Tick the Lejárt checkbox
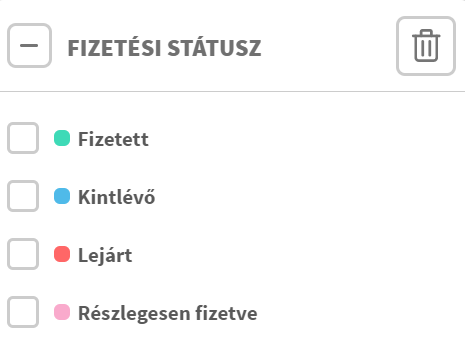The image size is (465, 364). coord(23,254)
